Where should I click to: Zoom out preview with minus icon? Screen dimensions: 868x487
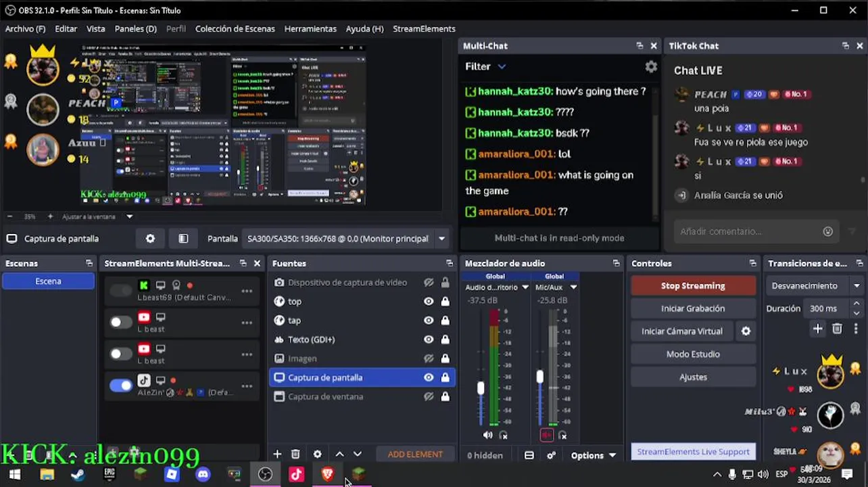click(9, 216)
